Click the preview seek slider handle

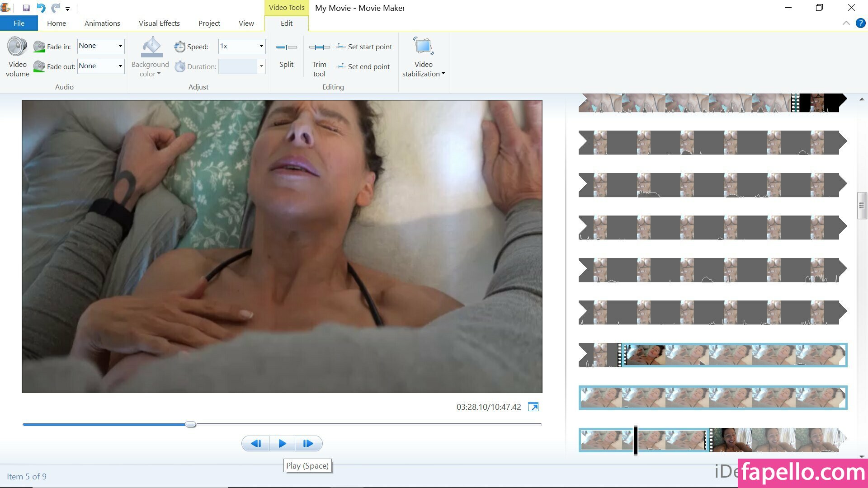tap(191, 424)
